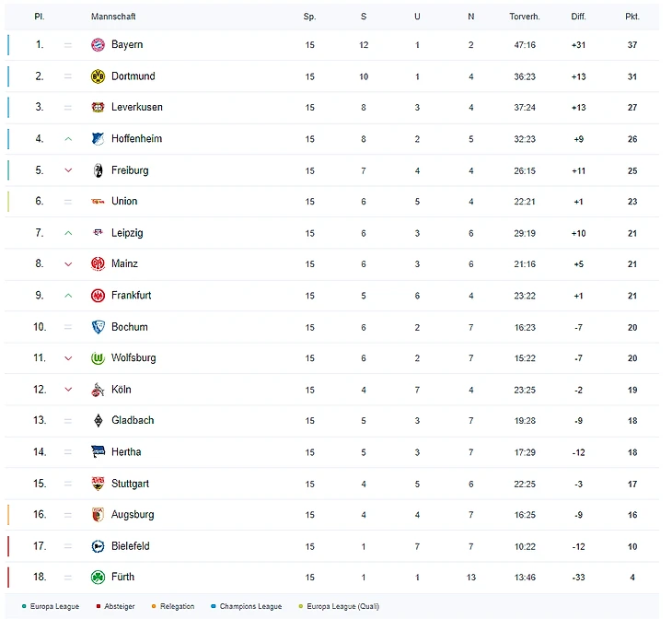Screen dimensions: 672x619
Task: Click the down arrow beside Köln
Action: pyautogui.click(x=67, y=390)
